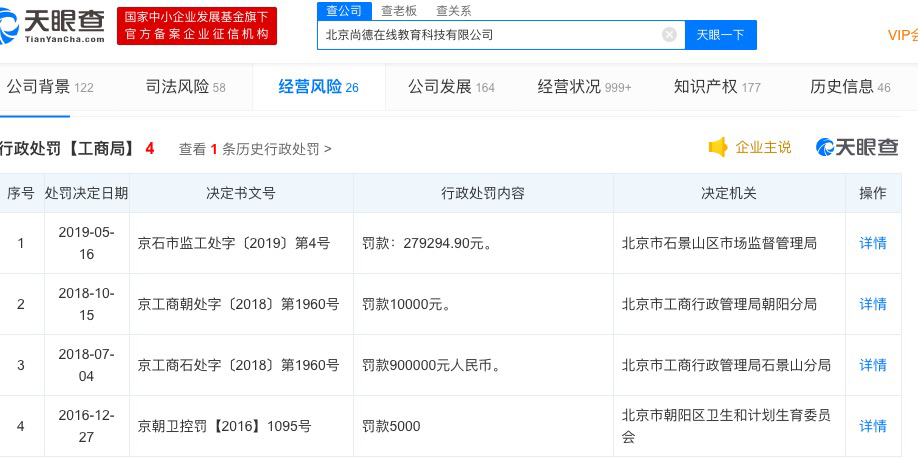Open the 历史信息 tab

coord(850,87)
